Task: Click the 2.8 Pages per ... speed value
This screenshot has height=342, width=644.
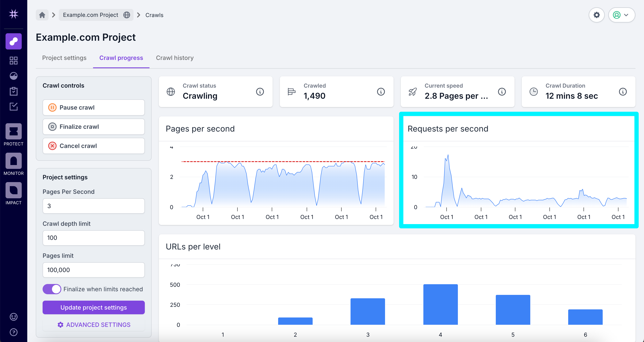Action: pyautogui.click(x=456, y=96)
